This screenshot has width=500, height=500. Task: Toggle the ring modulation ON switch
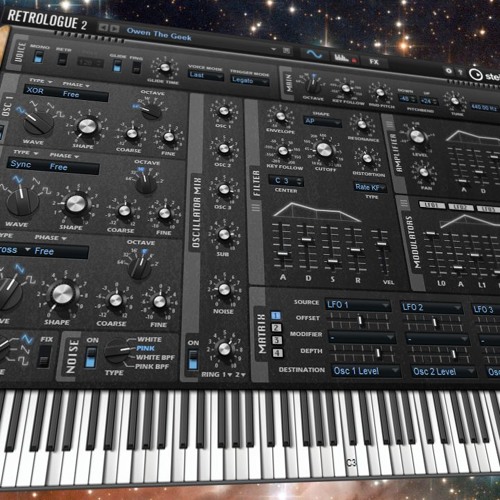click(193, 360)
